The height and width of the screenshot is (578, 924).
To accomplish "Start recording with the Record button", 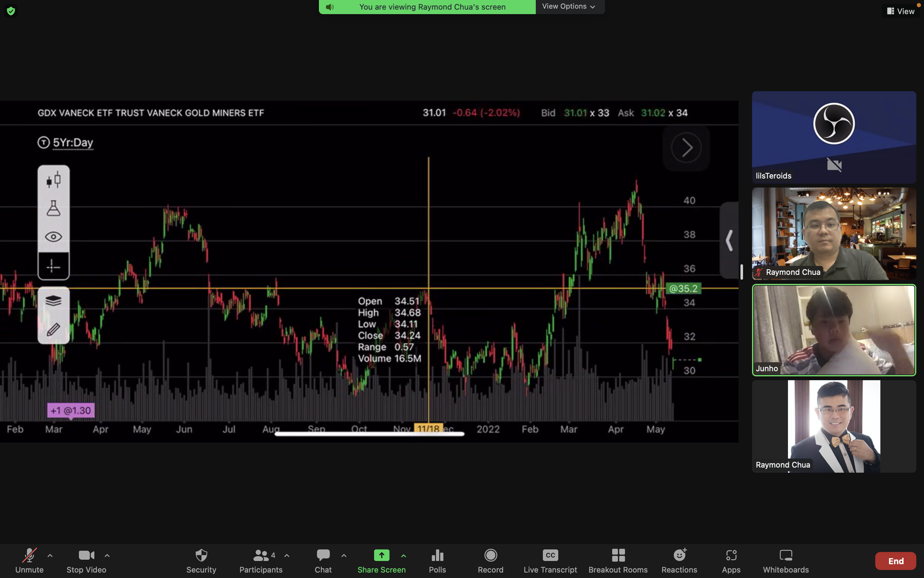I will (491, 560).
